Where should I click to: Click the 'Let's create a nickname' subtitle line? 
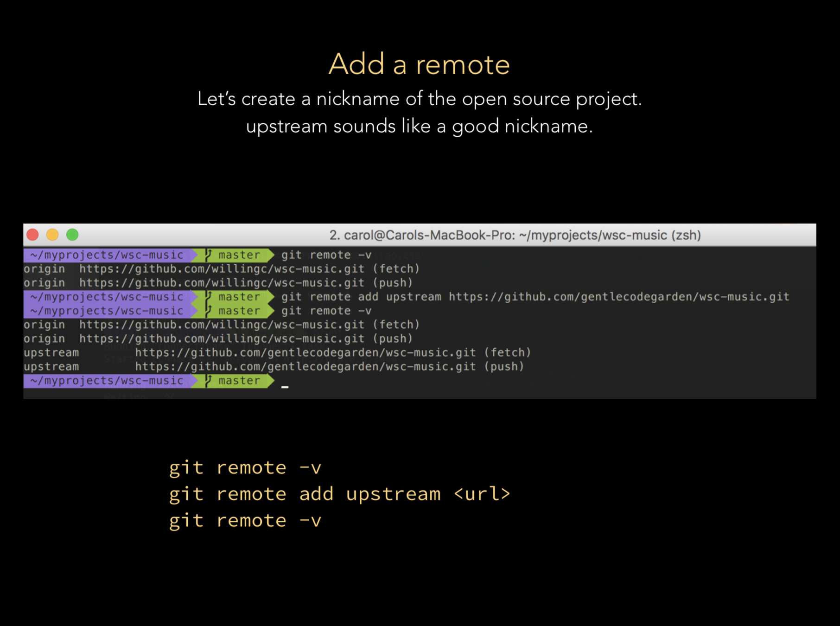point(419,99)
